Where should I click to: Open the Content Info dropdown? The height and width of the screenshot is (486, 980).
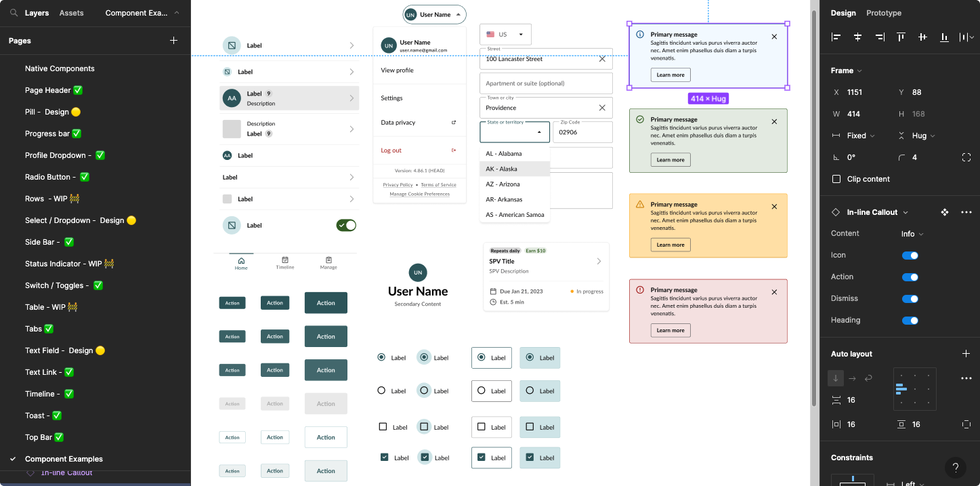912,234
